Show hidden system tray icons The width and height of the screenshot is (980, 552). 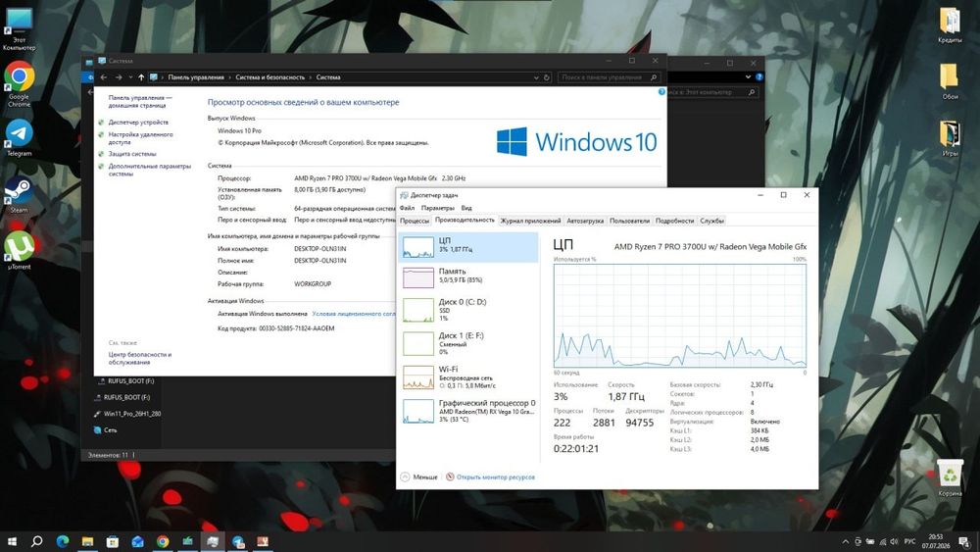846,542
